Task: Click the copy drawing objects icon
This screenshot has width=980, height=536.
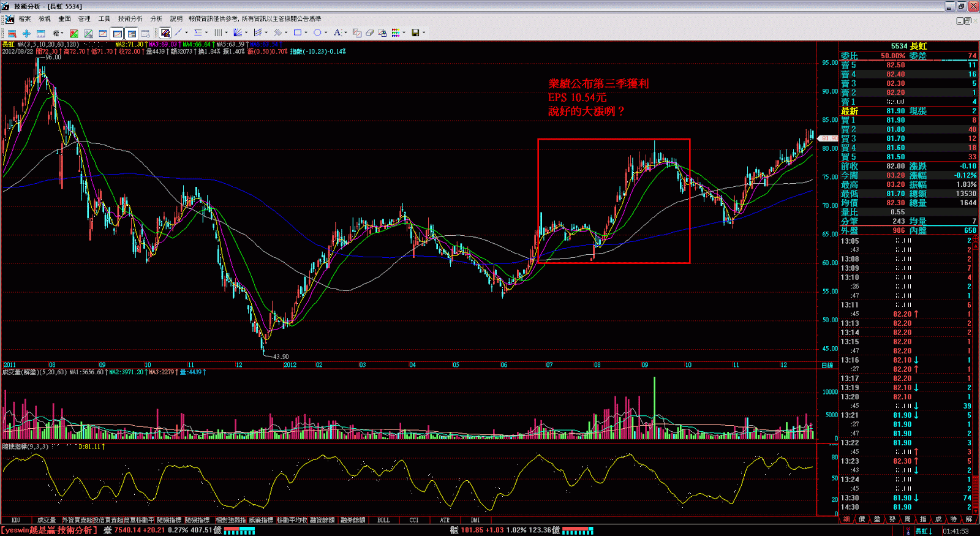Action: [x=356, y=33]
